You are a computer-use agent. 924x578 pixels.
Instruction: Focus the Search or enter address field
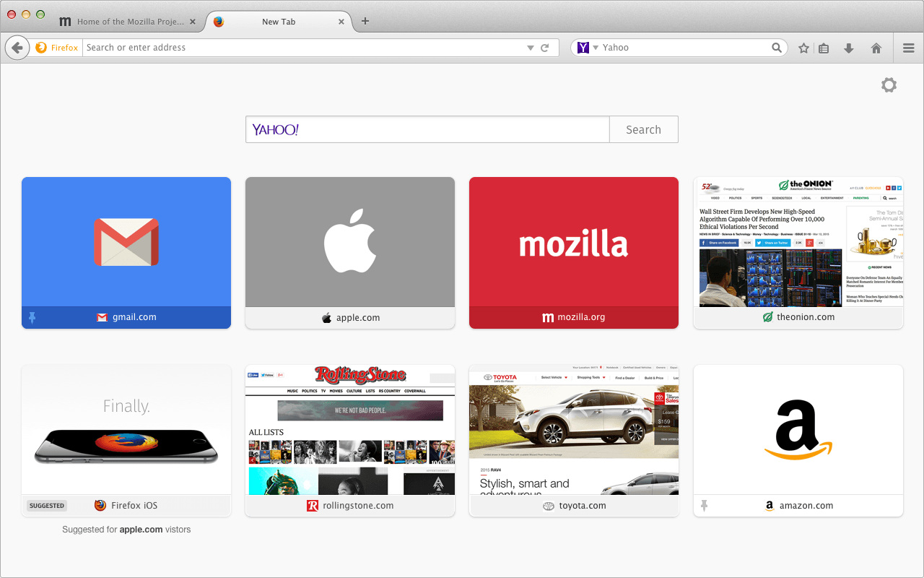[x=303, y=48]
